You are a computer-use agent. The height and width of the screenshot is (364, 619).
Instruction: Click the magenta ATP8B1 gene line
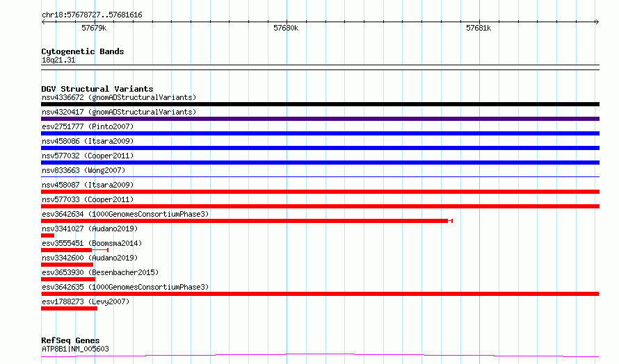tap(320, 356)
